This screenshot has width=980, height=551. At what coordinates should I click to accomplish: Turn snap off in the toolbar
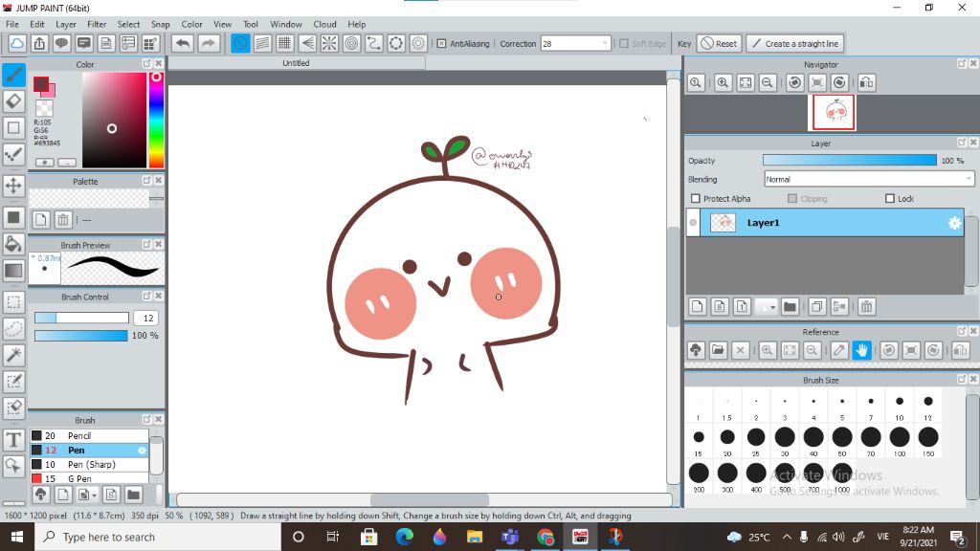tap(240, 44)
